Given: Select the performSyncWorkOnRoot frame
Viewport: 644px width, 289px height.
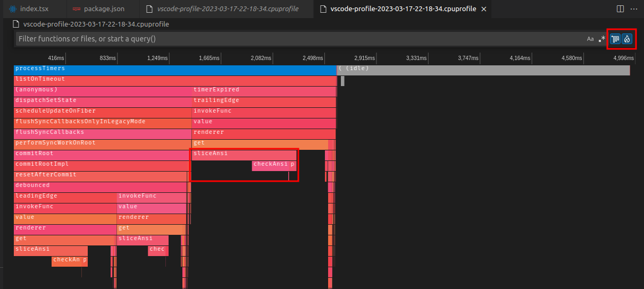Looking at the screenshot, I should (103, 144).
